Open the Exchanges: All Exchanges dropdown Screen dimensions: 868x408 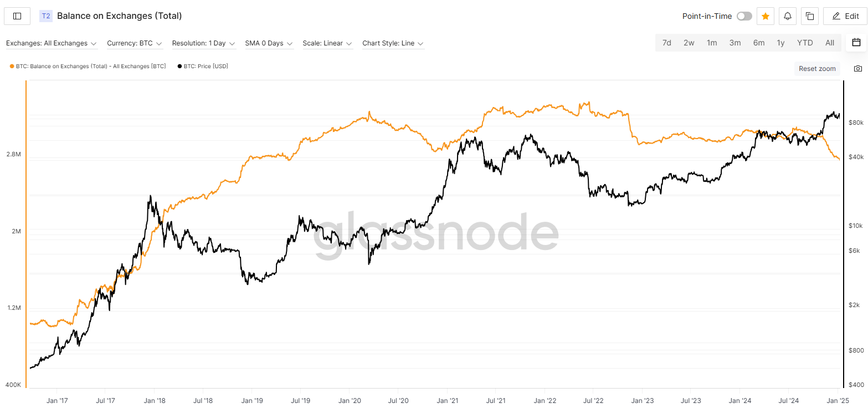52,43
